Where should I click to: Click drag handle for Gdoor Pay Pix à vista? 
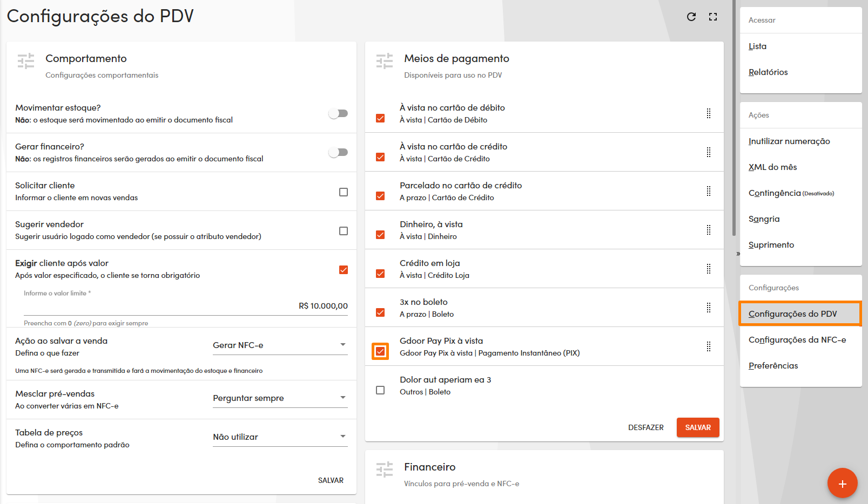(x=709, y=346)
